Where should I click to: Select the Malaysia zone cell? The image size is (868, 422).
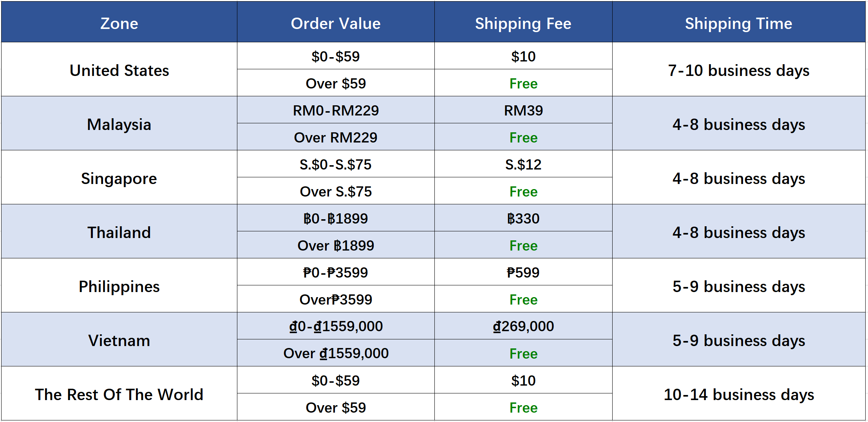119,124
